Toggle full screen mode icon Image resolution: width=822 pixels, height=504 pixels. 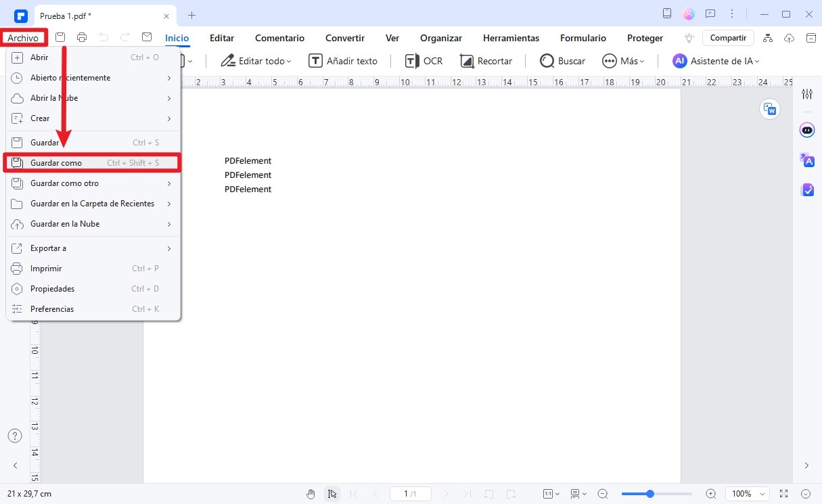click(784, 494)
